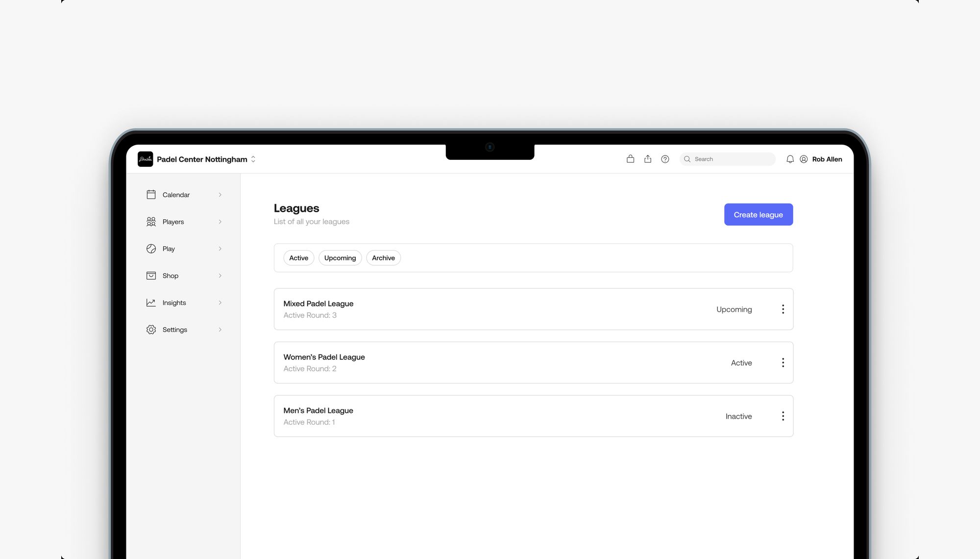Click the help question-mark icon

(x=665, y=159)
